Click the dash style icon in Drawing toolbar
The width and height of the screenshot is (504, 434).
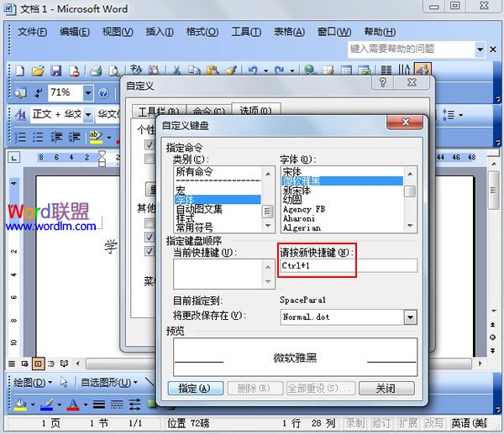(117, 404)
